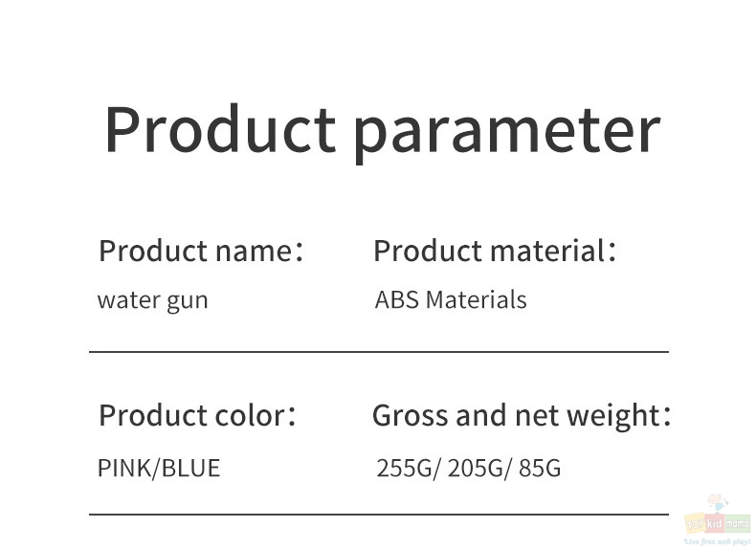Click the 'Product parameter' heading

[383, 131]
